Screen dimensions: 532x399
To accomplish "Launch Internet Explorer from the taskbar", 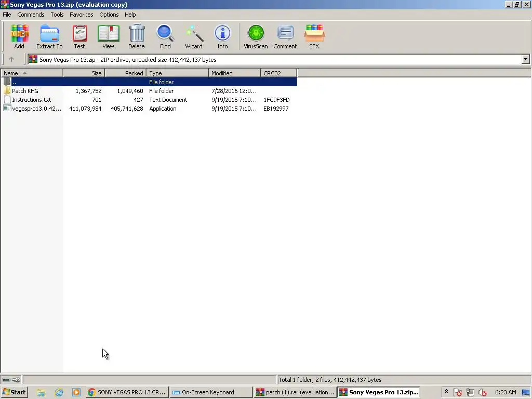I will coord(59,392).
